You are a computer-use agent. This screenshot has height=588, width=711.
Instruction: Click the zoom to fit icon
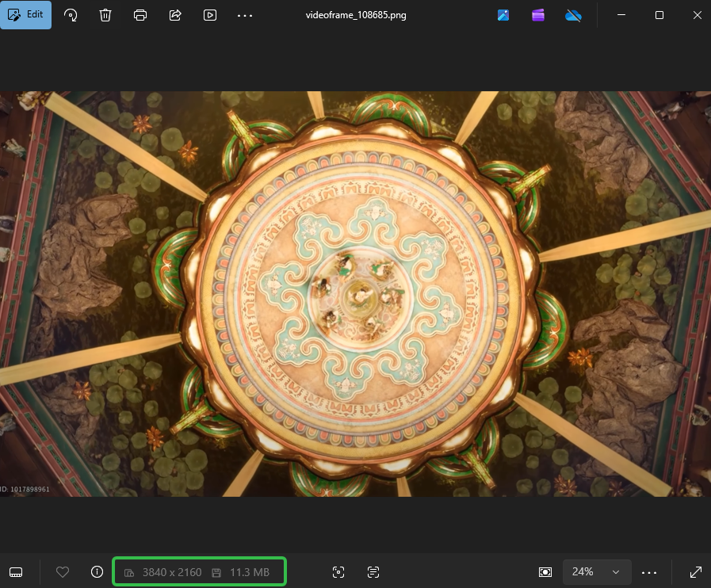coord(545,572)
